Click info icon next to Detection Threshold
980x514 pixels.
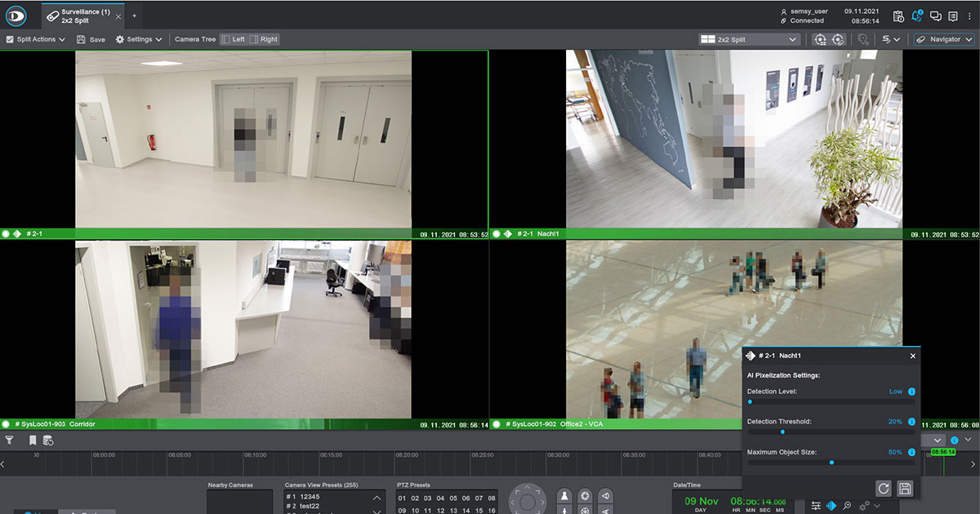point(911,422)
